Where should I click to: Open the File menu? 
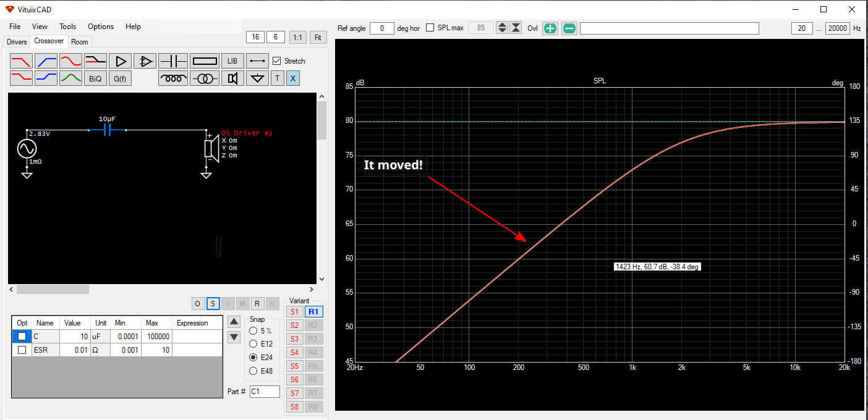[15, 27]
